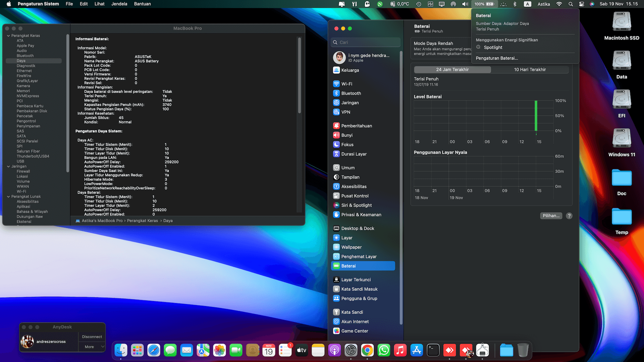This screenshot has width=644, height=362.
Task: Open WhatsApp from the Dock
Action: [384, 350]
